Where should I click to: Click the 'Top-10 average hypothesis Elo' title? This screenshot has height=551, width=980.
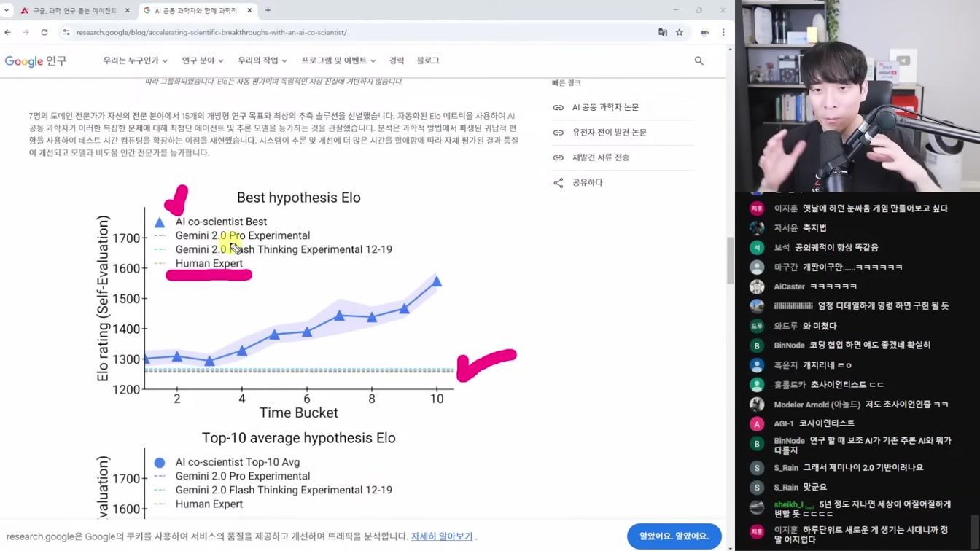(x=299, y=438)
